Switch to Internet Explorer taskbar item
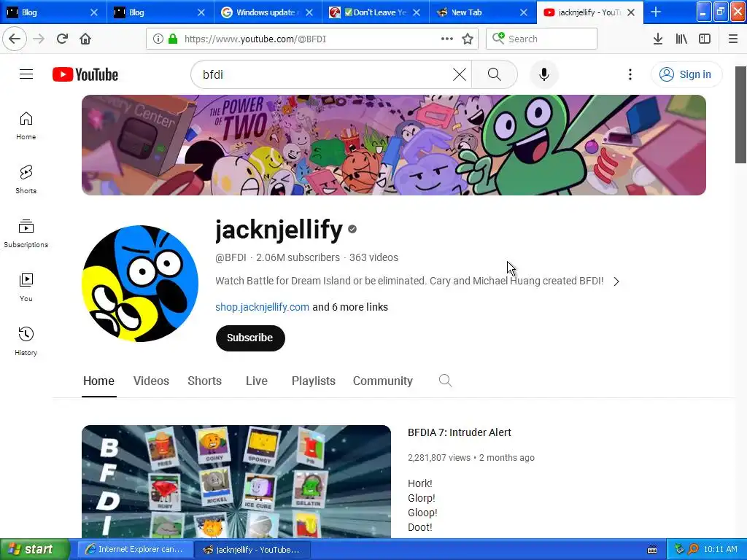 pyautogui.click(x=135, y=549)
